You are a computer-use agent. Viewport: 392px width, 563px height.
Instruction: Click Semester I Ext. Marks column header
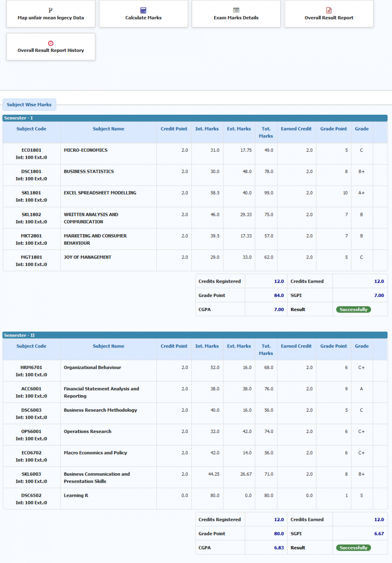pos(239,129)
